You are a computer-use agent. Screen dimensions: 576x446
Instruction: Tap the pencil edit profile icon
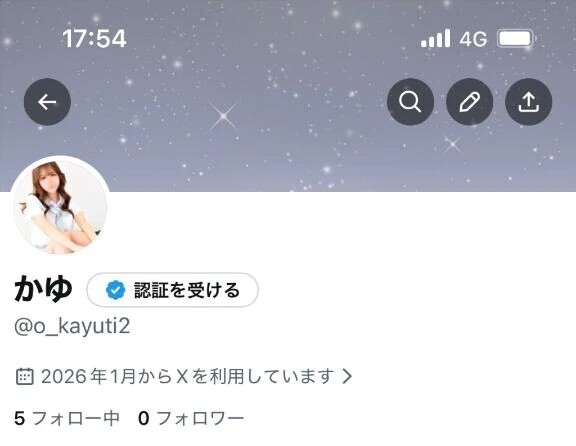(x=469, y=102)
